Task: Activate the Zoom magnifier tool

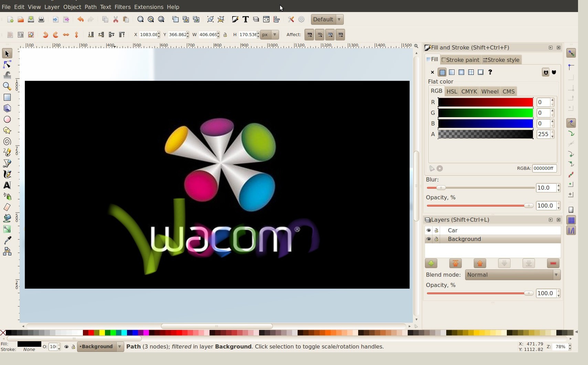Action: [7, 86]
